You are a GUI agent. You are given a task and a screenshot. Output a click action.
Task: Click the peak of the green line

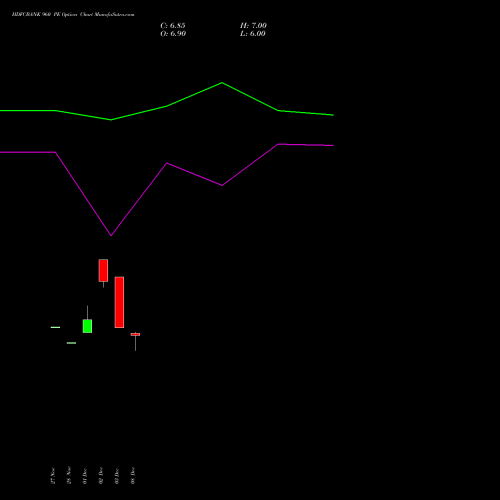pyautogui.click(x=222, y=83)
